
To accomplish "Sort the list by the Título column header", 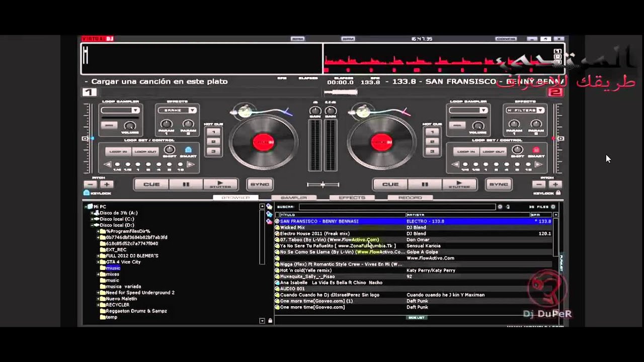I will pos(342,215).
